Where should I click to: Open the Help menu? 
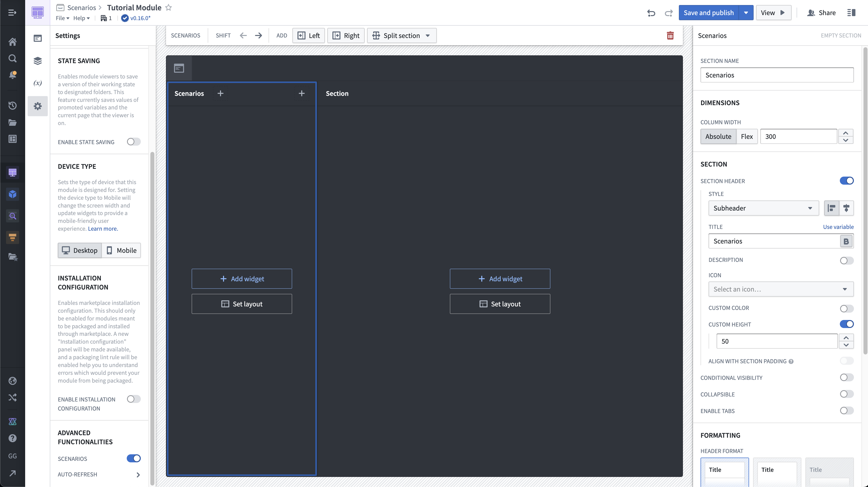coord(81,18)
